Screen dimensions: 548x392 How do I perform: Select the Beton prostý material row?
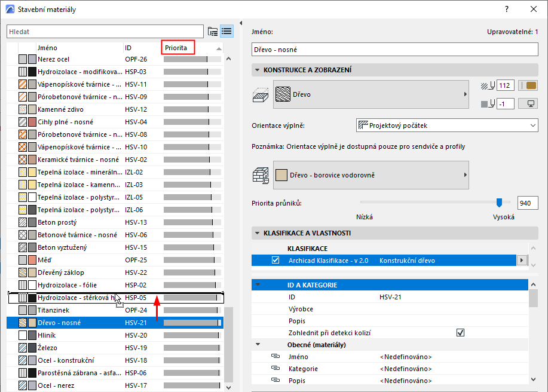tap(115, 222)
